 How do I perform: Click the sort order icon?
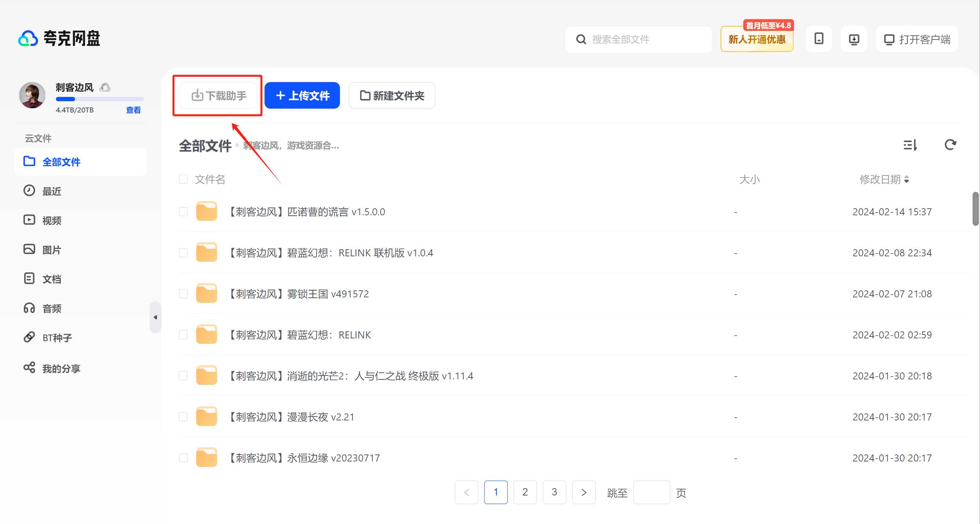[910, 145]
